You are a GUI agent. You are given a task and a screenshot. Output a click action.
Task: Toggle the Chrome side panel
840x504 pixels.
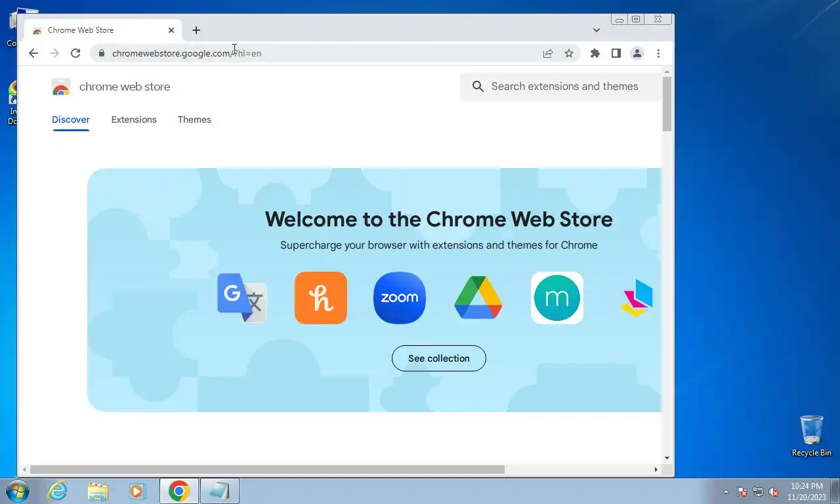[x=616, y=53]
